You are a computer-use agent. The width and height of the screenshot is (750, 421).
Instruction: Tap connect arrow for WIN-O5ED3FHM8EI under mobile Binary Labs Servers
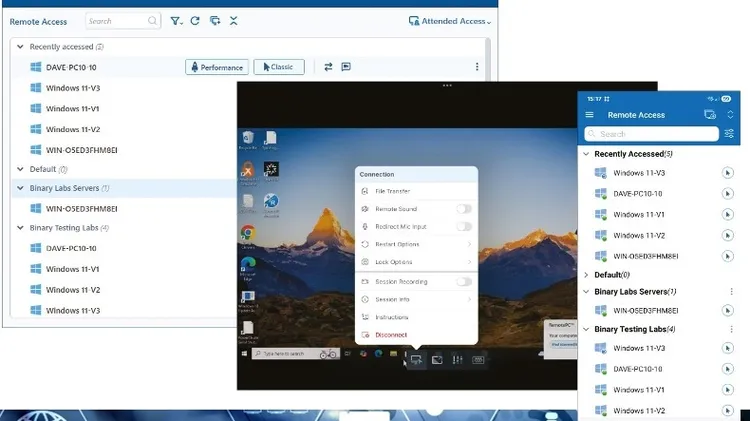click(x=728, y=310)
